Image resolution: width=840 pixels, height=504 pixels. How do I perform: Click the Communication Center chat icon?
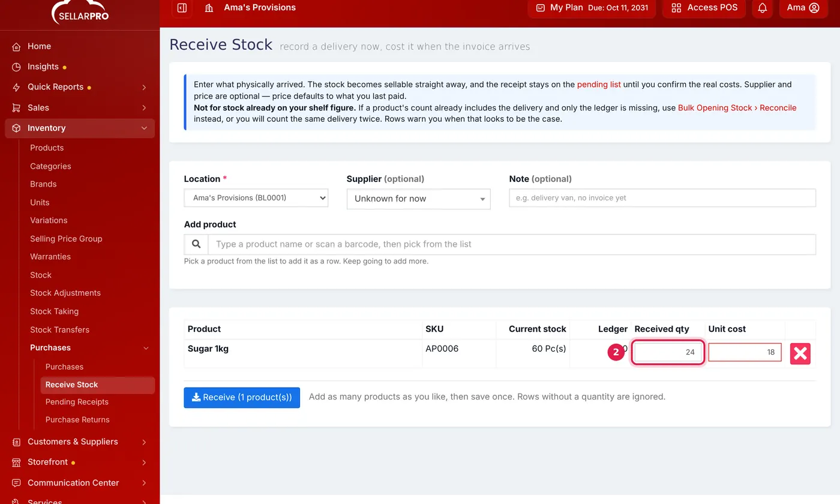[16, 482]
